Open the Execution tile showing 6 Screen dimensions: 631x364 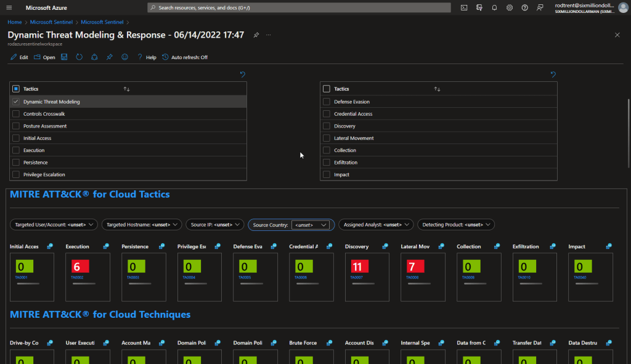coord(88,277)
